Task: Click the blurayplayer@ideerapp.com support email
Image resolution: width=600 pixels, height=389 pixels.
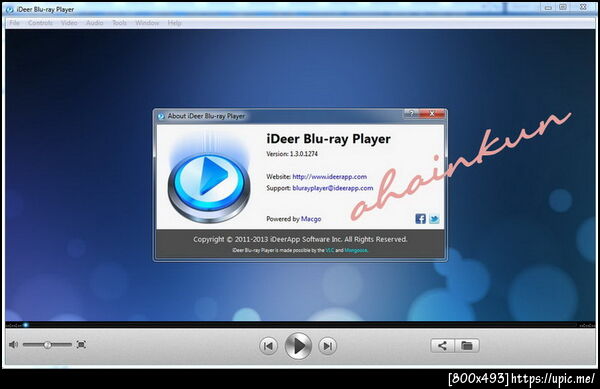Action: point(333,188)
